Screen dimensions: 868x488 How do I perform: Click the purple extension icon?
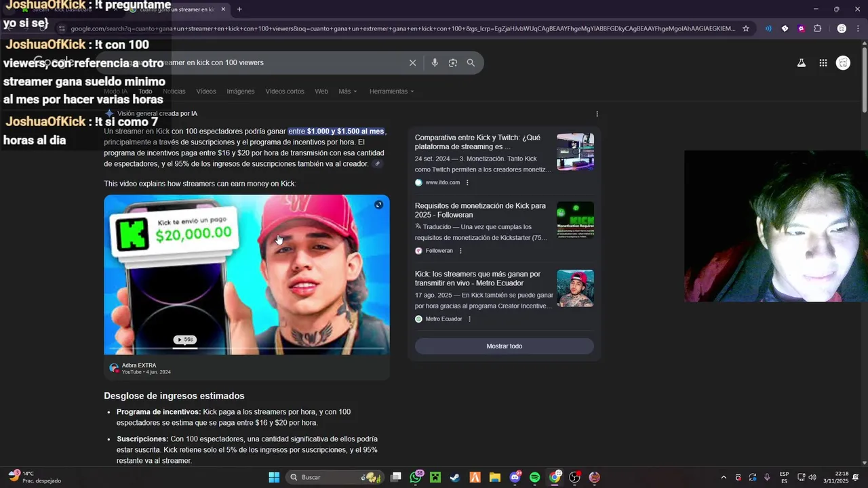[801, 28]
